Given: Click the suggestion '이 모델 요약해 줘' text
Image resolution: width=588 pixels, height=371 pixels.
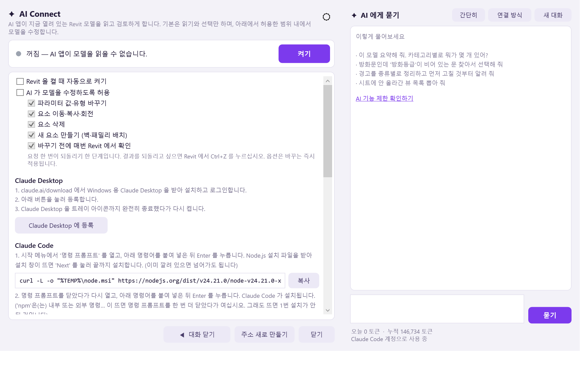Looking at the screenshot, I should click(422, 55).
